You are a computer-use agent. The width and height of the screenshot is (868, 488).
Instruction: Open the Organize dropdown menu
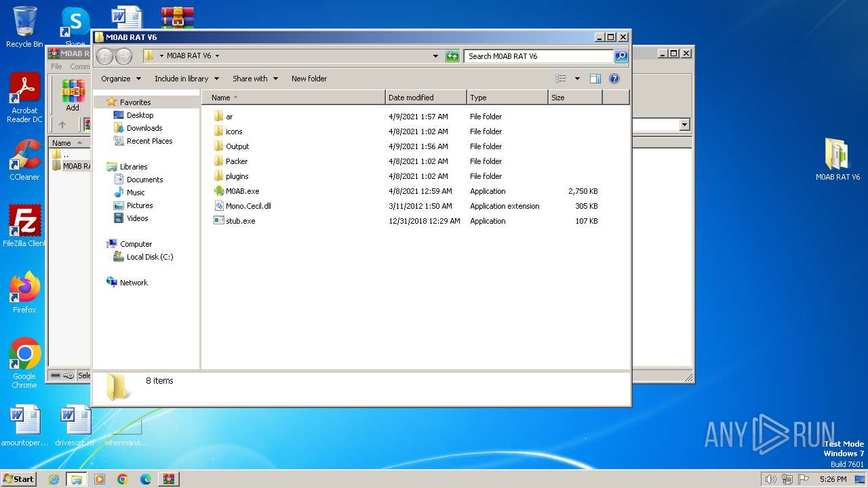pyautogui.click(x=121, y=79)
